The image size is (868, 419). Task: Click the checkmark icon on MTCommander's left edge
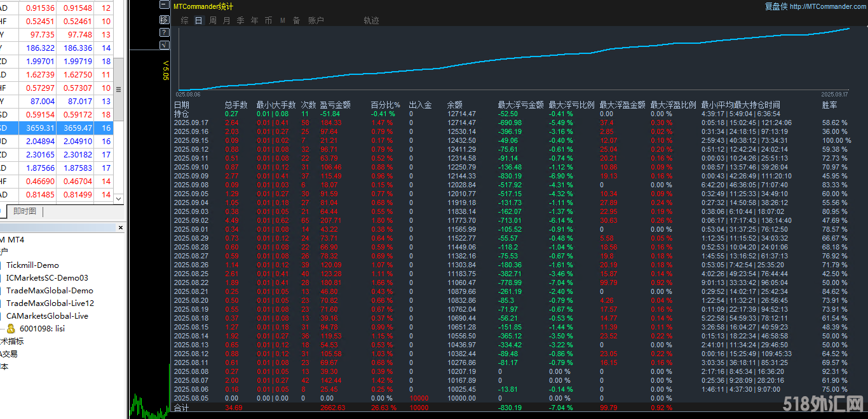click(x=164, y=44)
